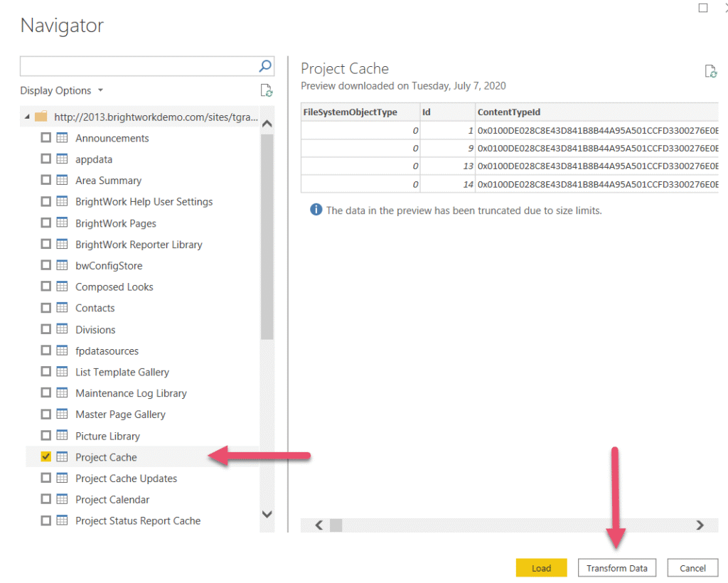The width and height of the screenshot is (728, 583).
Task: Click the refresh icon beside Display Options
Action: (267, 90)
